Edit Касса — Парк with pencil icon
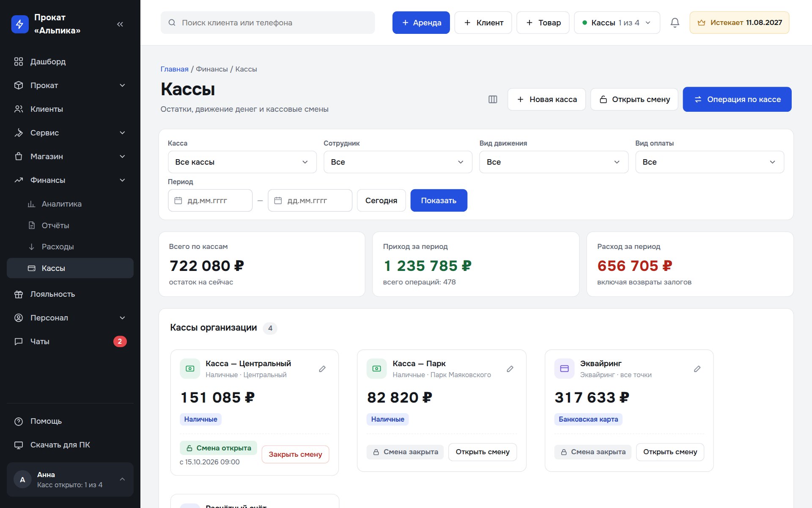812x508 pixels. (x=510, y=369)
